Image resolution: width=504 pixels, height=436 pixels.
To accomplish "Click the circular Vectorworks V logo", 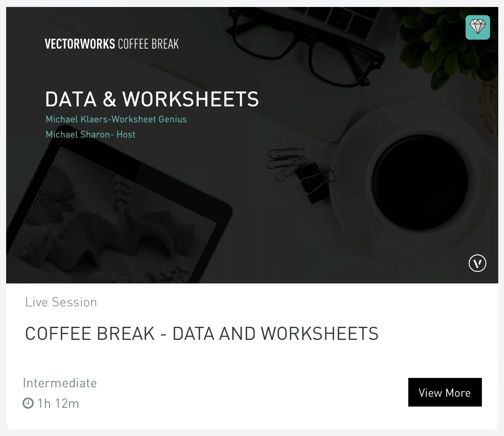I will (477, 263).
